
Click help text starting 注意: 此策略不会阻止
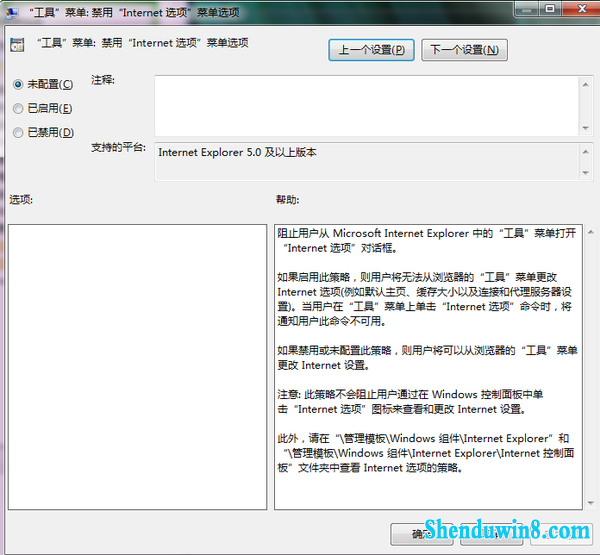click(x=410, y=402)
